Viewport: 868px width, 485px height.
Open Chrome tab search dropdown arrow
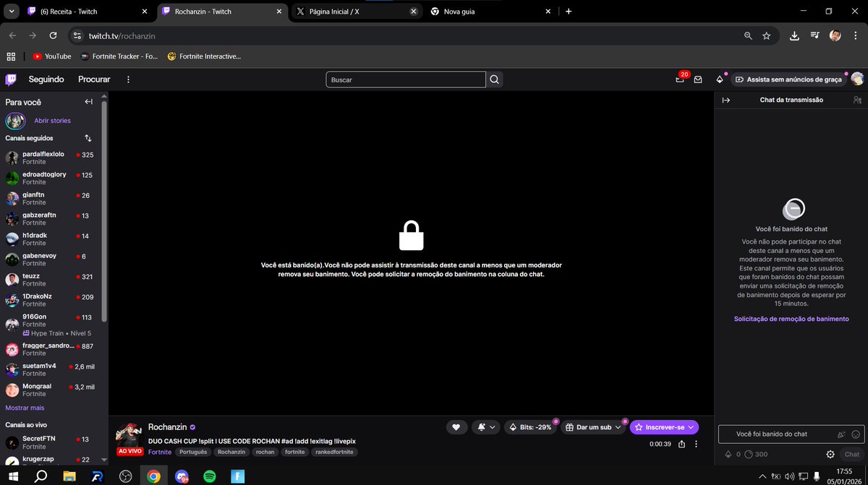(x=12, y=12)
